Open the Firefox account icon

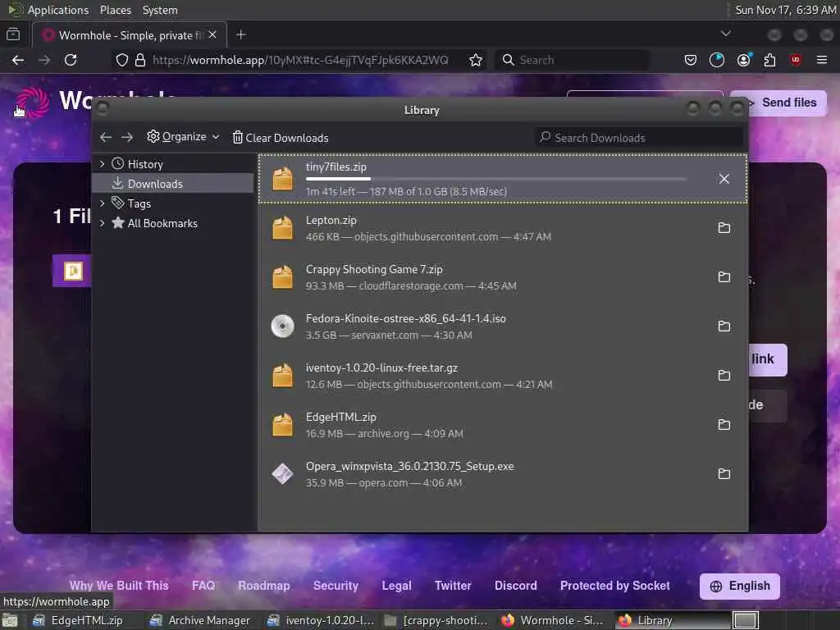[743, 60]
